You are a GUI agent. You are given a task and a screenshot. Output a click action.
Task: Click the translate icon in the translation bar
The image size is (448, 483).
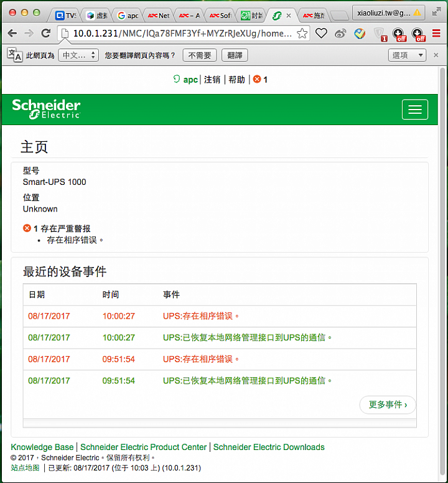point(15,55)
